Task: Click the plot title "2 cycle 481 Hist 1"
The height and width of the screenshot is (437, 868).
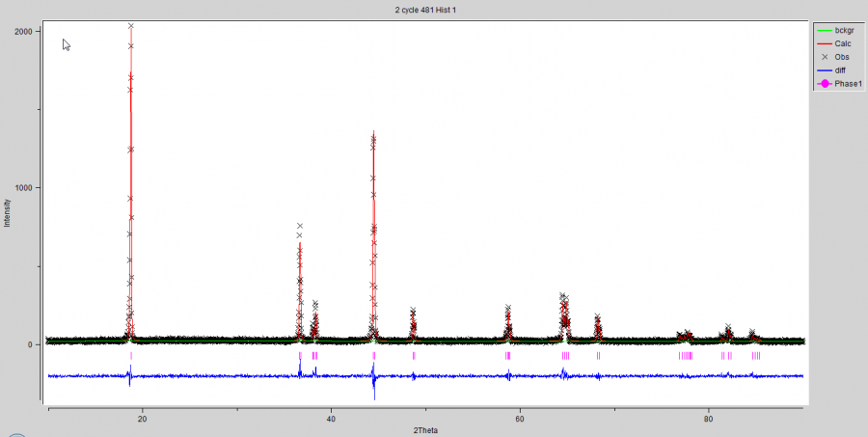Action: 426,9
